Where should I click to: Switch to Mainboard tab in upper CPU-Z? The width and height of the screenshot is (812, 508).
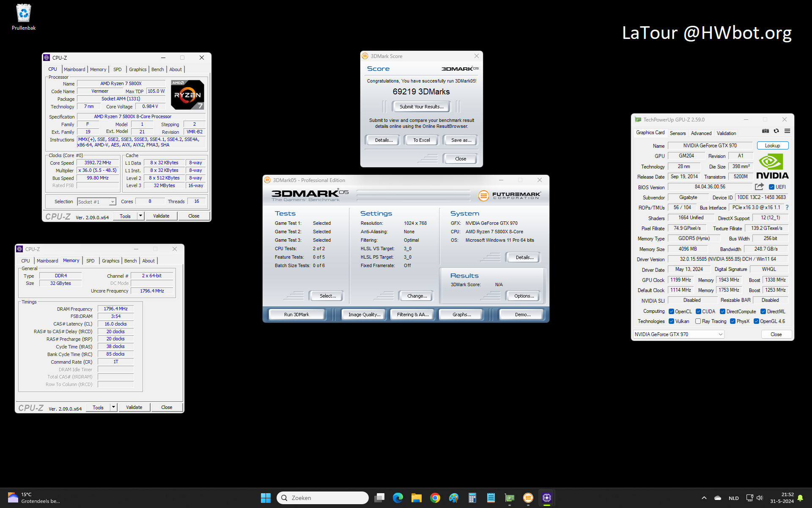click(74, 69)
